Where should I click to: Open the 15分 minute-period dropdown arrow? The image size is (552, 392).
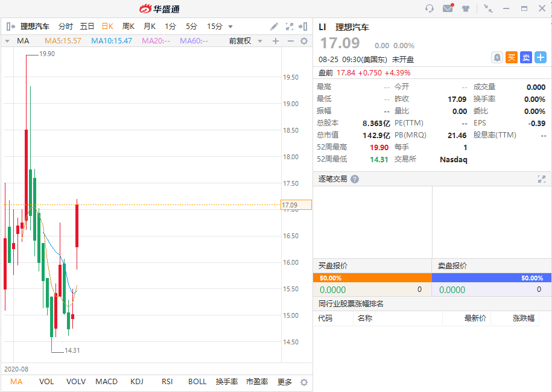pyautogui.click(x=230, y=27)
